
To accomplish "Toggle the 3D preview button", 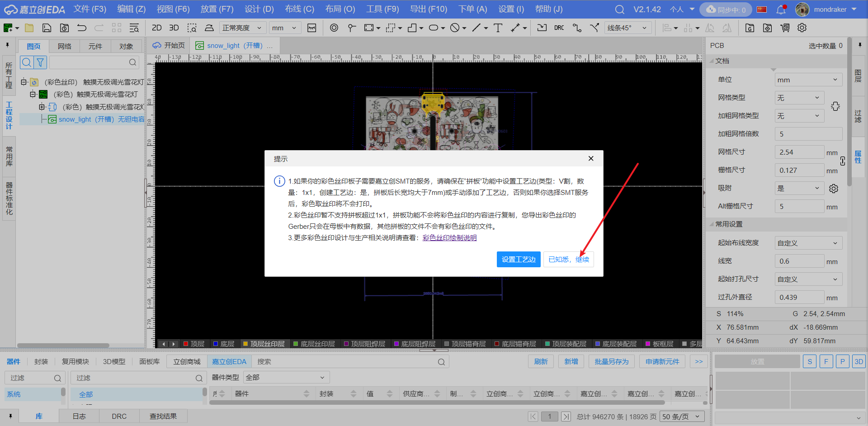I will pos(859,361).
